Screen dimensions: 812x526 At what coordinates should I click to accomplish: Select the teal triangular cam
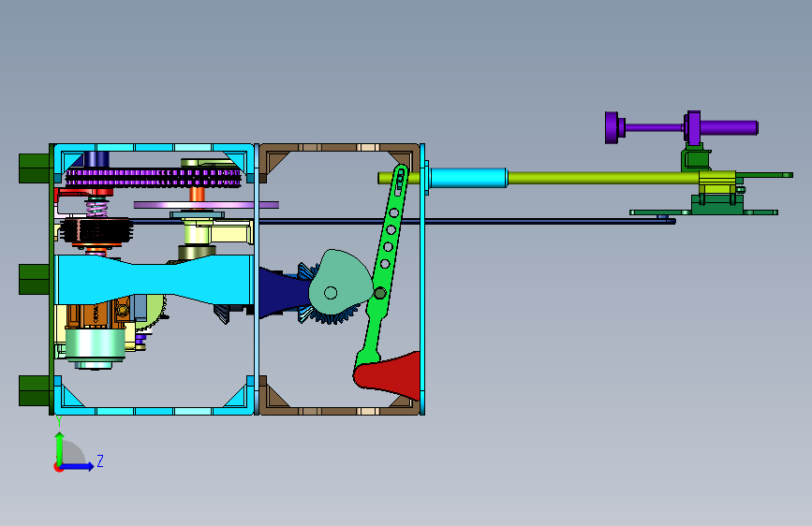tap(340, 284)
